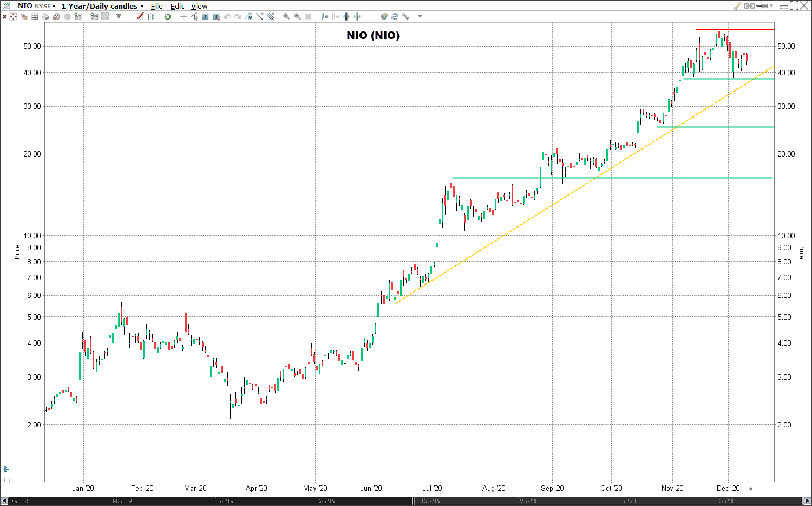Click the clock icon in toolbar

pyautogui.click(x=57, y=17)
